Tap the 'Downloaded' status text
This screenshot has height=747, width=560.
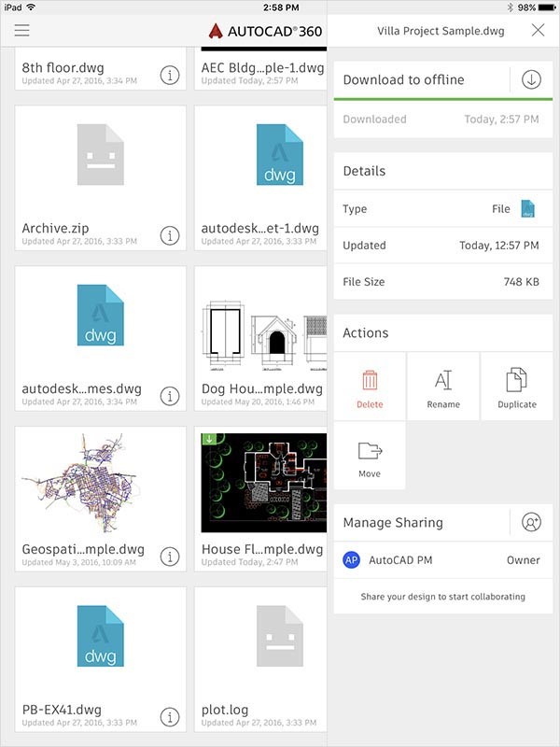tap(375, 120)
